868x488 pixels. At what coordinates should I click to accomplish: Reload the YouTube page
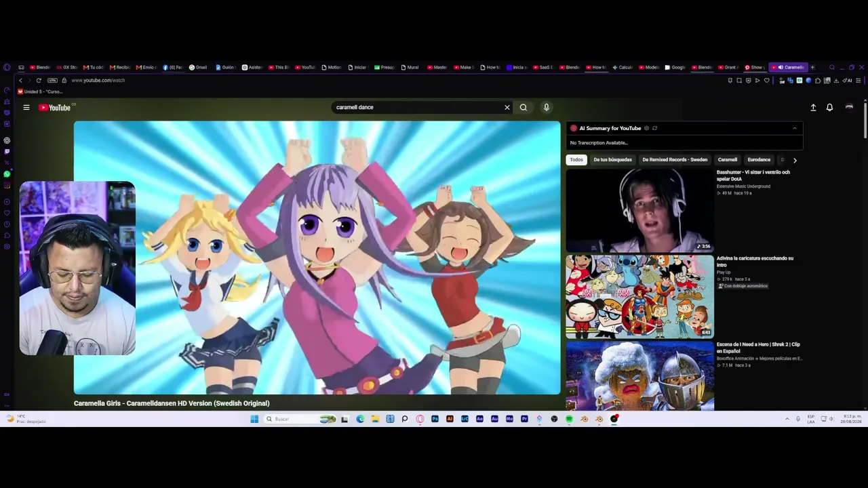click(39, 81)
